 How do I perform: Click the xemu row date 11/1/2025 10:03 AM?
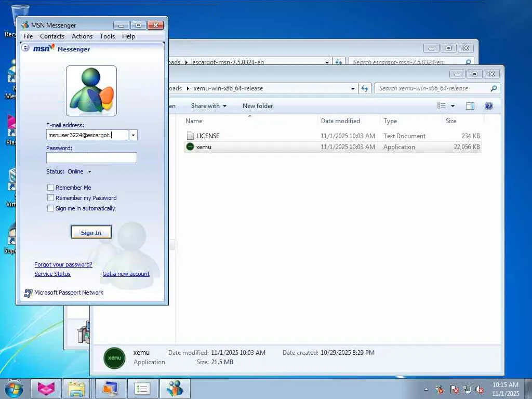348,147
